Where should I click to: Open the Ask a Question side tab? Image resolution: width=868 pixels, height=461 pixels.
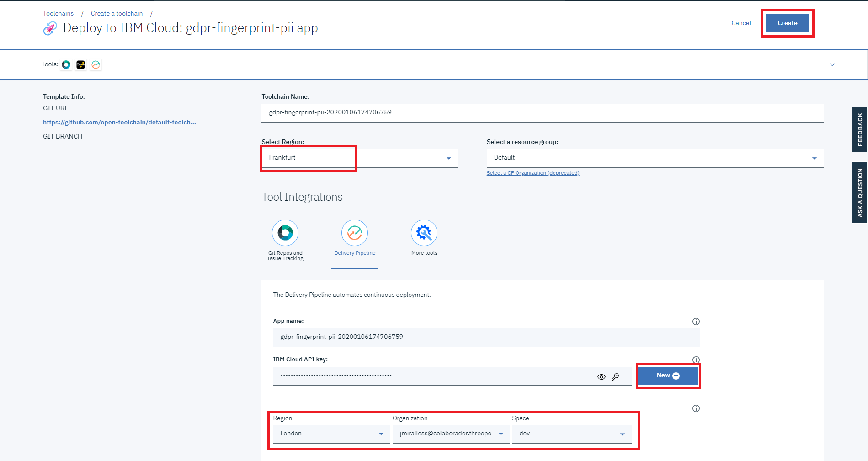click(860, 193)
